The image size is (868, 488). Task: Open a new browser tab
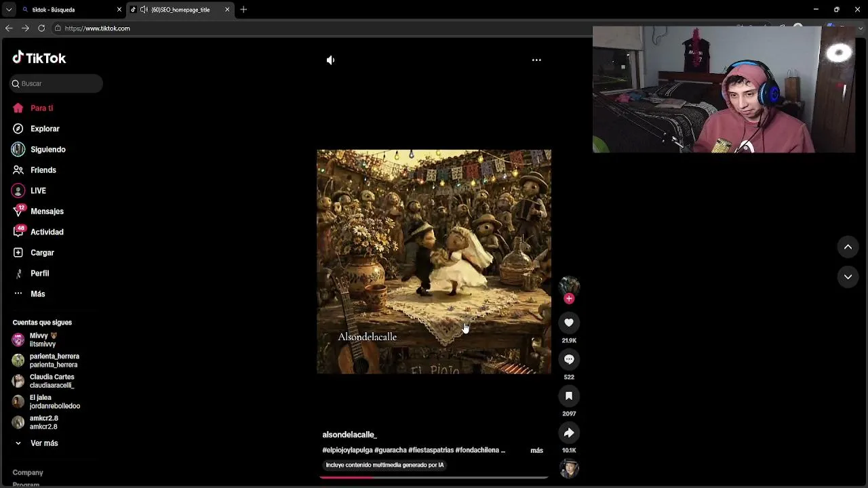[243, 9]
